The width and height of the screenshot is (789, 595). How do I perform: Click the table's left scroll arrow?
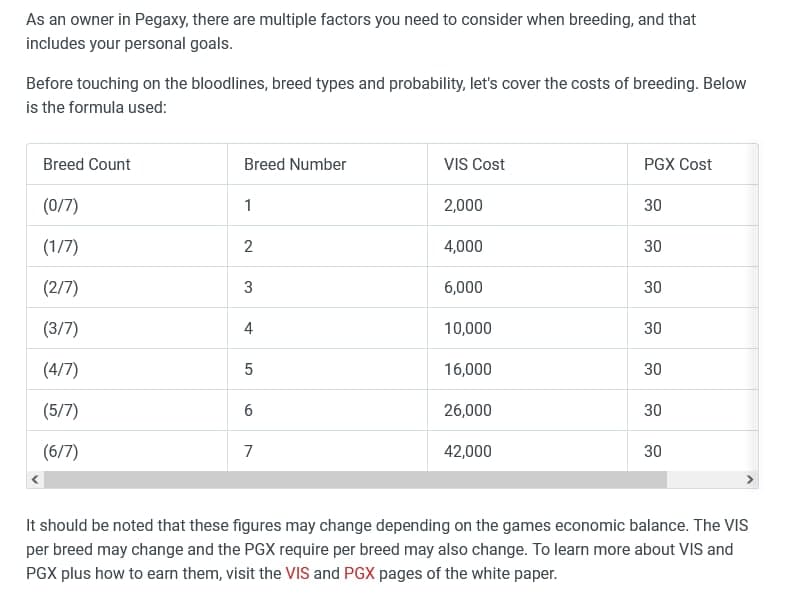[x=35, y=480]
